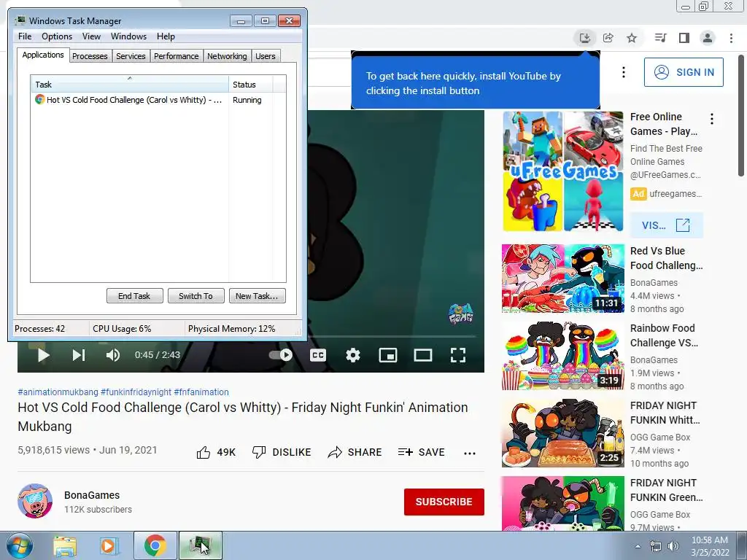Open Task Manager Options menu
This screenshot has width=747, height=560.
point(57,36)
